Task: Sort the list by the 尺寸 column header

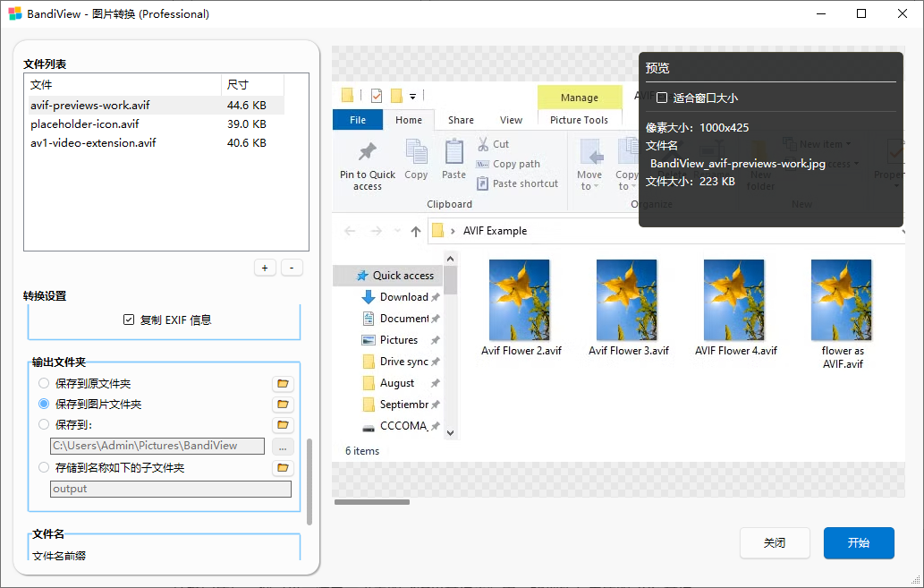Action: click(x=251, y=85)
